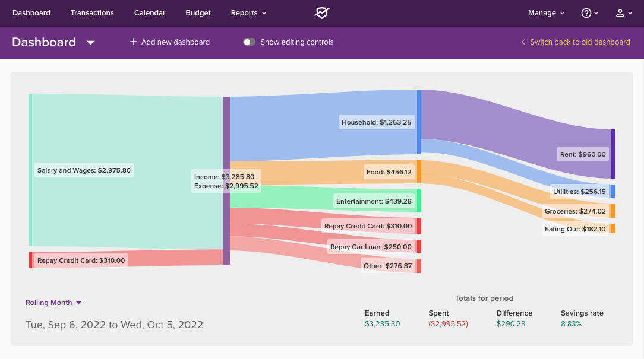The width and height of the screenshot is (644, 359).
Task: Click the blue Household node bar
Action: click(418, 122)
